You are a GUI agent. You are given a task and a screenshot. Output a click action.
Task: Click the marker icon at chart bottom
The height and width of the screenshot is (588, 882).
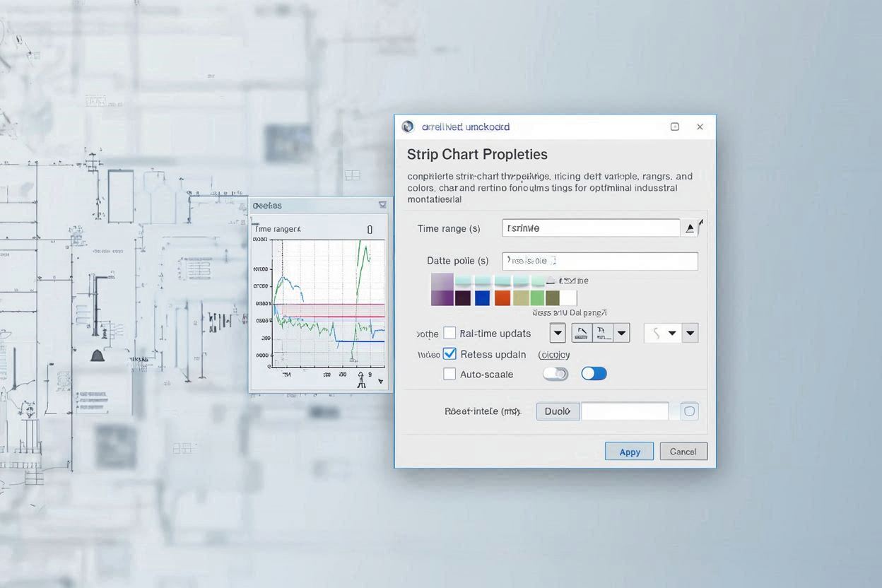361,381
